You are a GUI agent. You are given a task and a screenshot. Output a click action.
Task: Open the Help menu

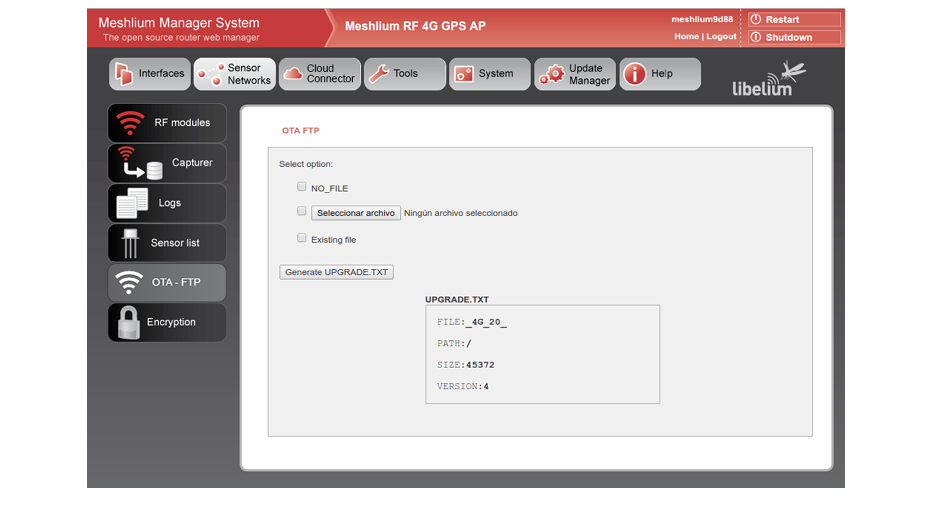(660, 74)
